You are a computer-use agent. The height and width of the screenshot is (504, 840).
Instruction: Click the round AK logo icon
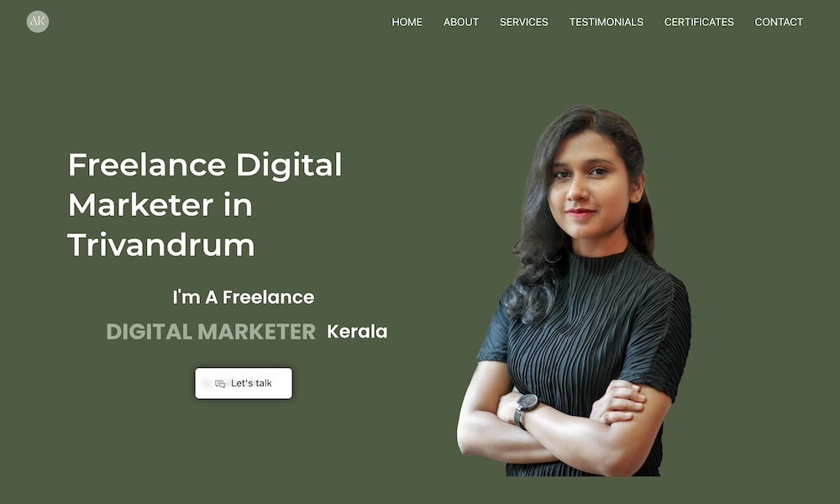click(x=38, y=22)
